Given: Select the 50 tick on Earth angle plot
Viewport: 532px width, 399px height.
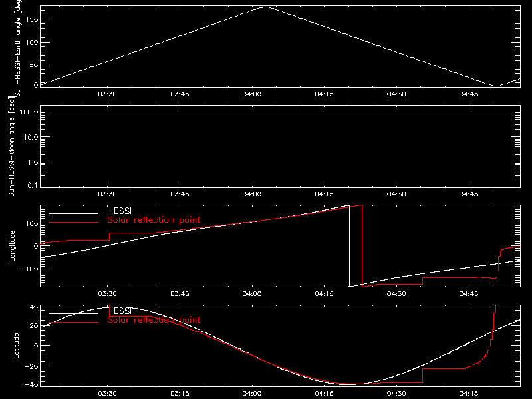Looking at the screenshot, I should click(34, 65).
